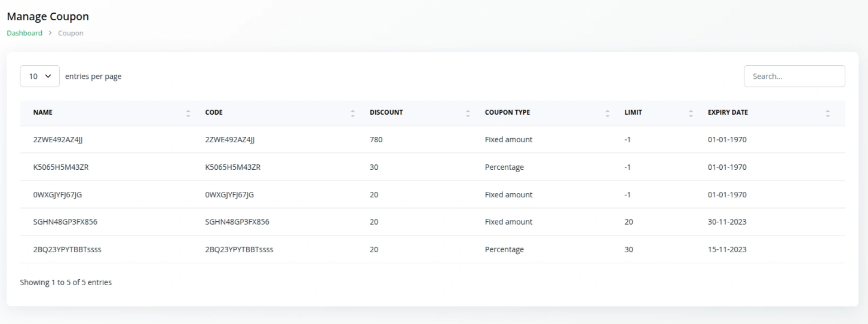Click the 780 discount value
This screenshot has width=868, height=324.
click(376, 140)
